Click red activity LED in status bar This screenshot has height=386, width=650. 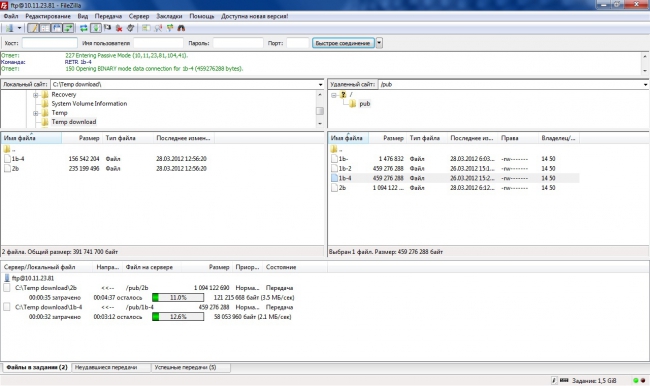[643, 380]
